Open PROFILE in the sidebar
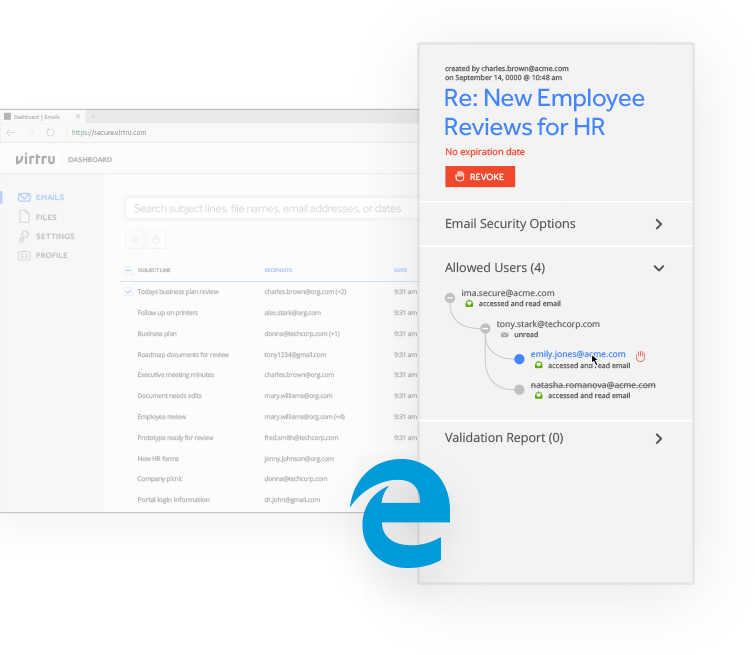Screen dimensions: 755x655 coord(52,255)
